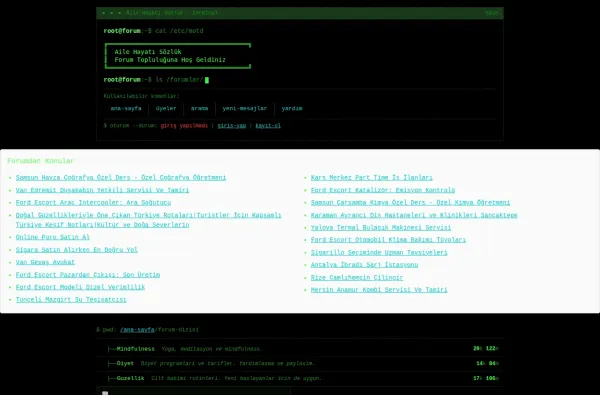
Task: Open Ford Escort Pazardan Çıkışı topic
Action: point(88,275)
